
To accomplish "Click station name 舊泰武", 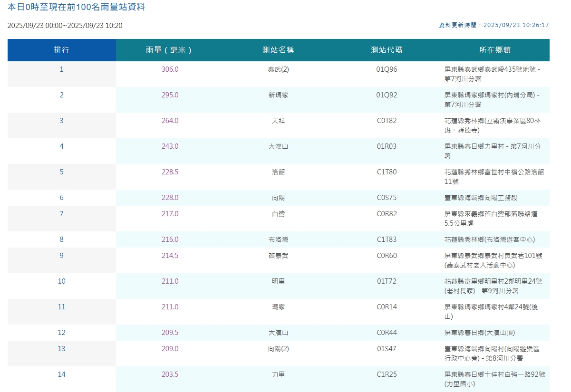I will [279, 256].
